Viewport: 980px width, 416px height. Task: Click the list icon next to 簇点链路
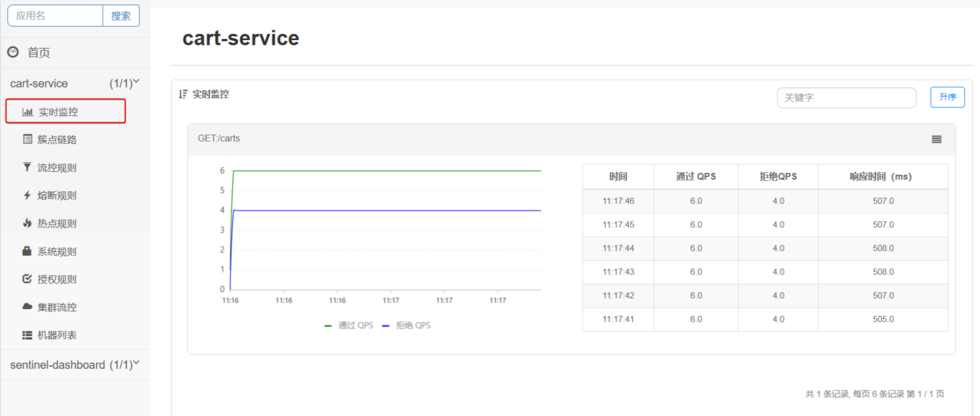27,139
